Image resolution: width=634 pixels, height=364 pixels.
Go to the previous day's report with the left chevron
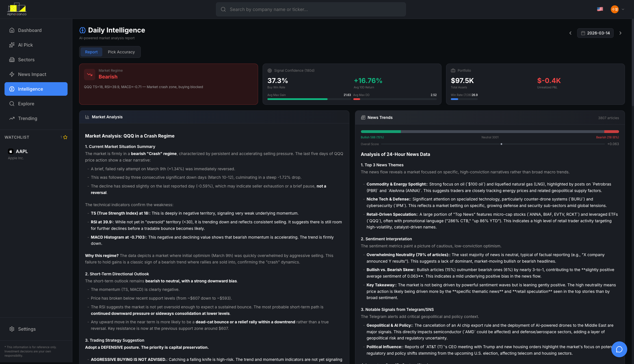(x=570, y=33)
